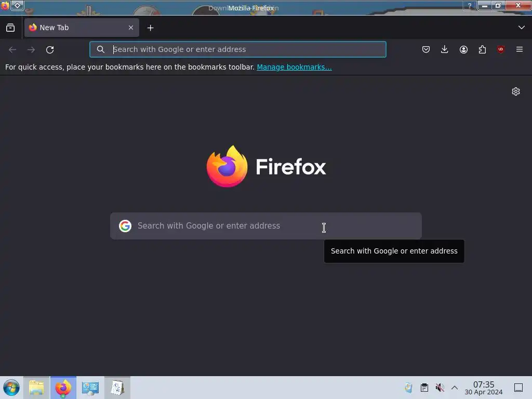Open system settings taskbar app

pos(90,388)
